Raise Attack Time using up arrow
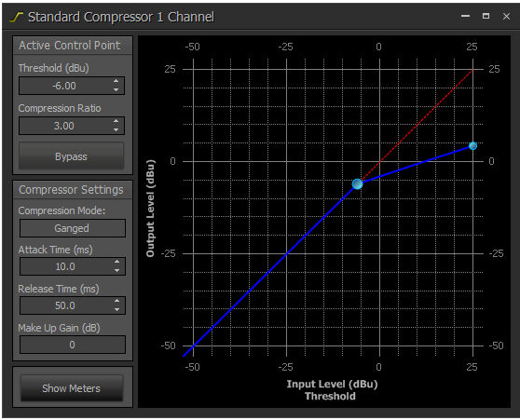This screenshot has width=520, height=420. pyautogui.click(x=116, y=262)
